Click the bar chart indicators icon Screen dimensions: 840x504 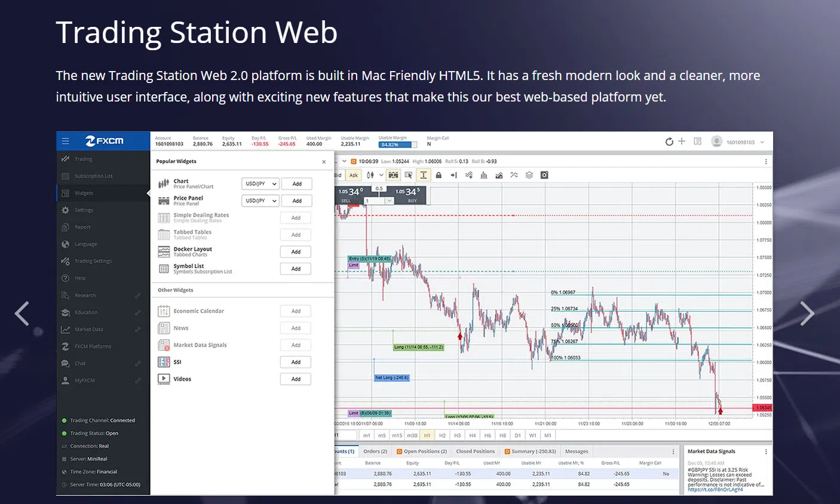click(x=484, y=175)
